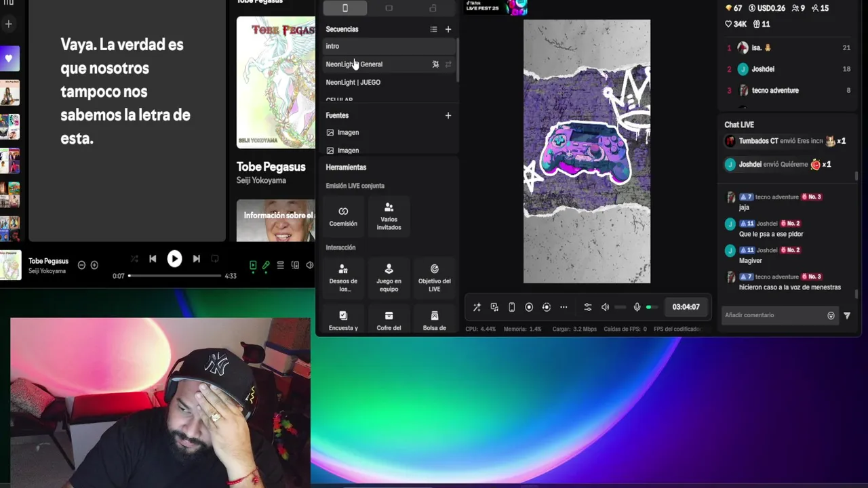The image size is (868, 488).
Task: Toggle shuffle in Spotify player
Action: (x=134, y=258)
